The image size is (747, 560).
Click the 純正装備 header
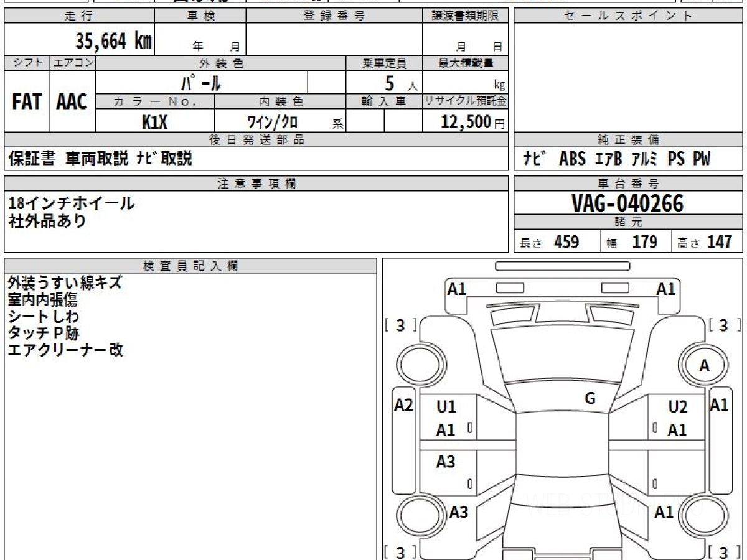pos(629,140)
